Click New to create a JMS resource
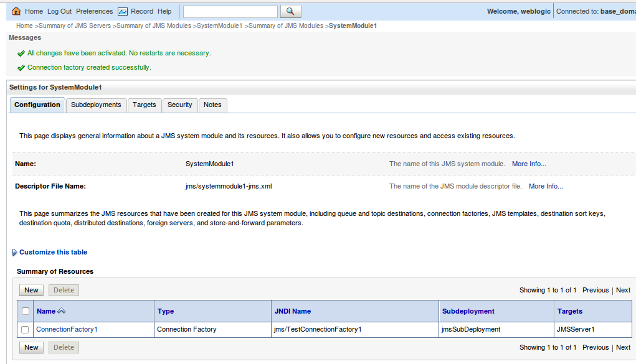Screen dimensions: 636x364 point(31,290)
